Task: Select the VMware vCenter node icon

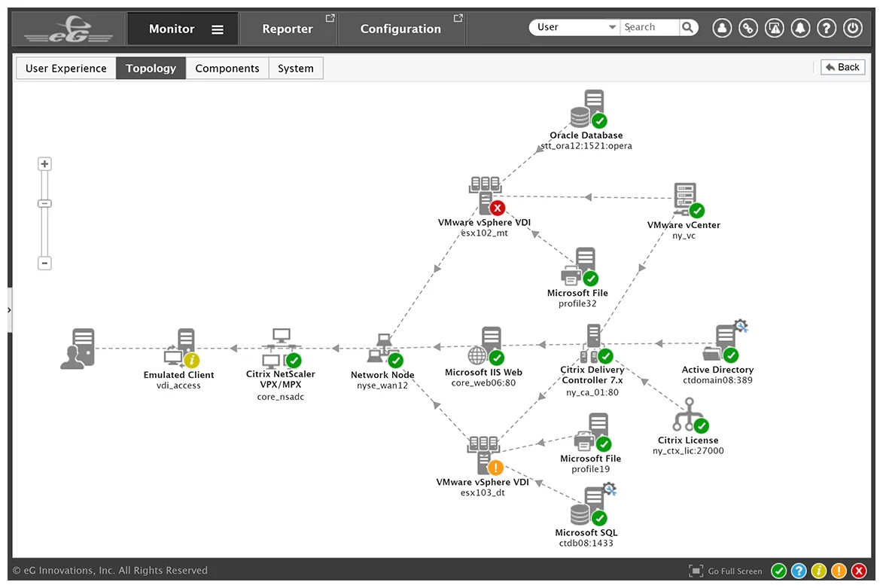Action: pos(689,200)
